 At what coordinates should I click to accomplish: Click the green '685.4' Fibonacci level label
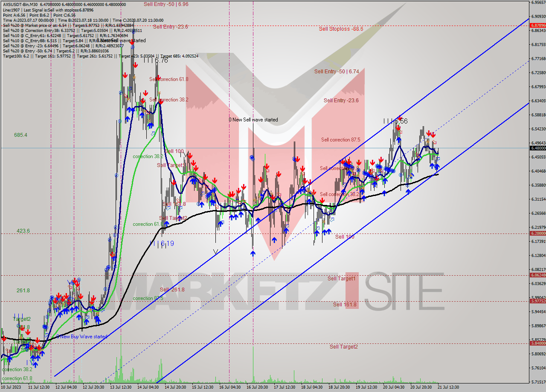point(20,135)
